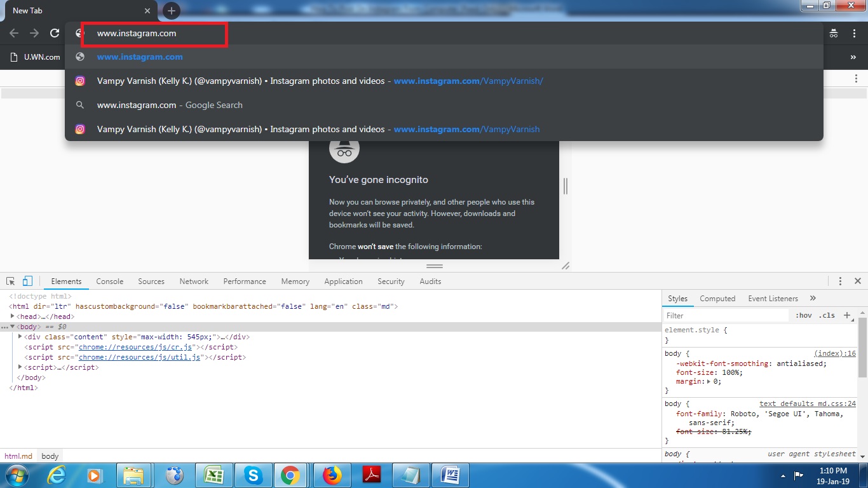868x488 pixels.
Task: Open the Sources panel
Action: [151, 281]
